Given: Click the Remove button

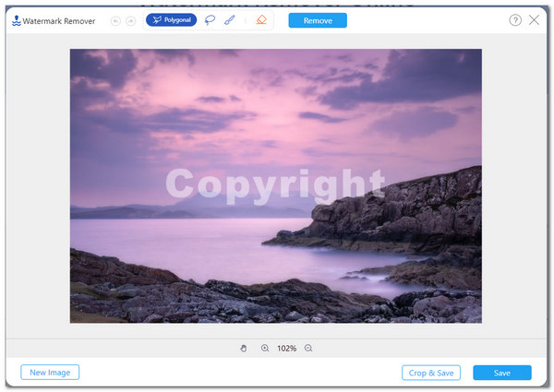Looking at the screenshot, I should click(x=318, y=20).
